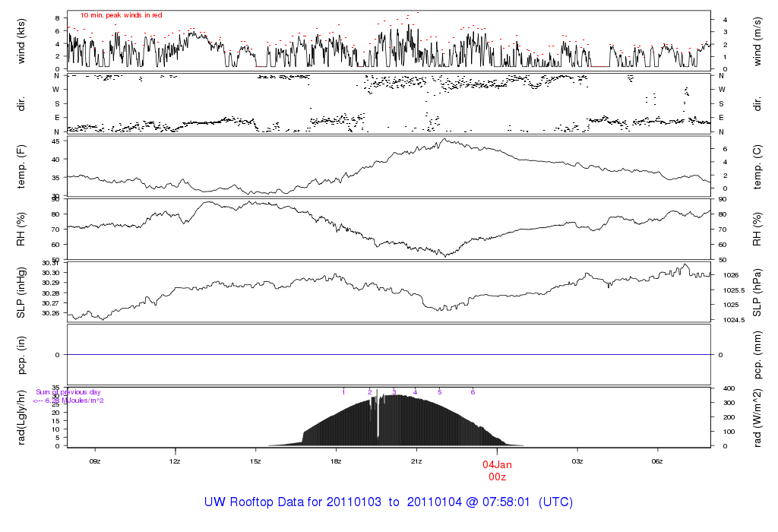Image resolution: width=778 pixels, height=532 pixels.
Task: Click the 'rad (W/m^2)' axis label
Action: (x=757, y=416)
